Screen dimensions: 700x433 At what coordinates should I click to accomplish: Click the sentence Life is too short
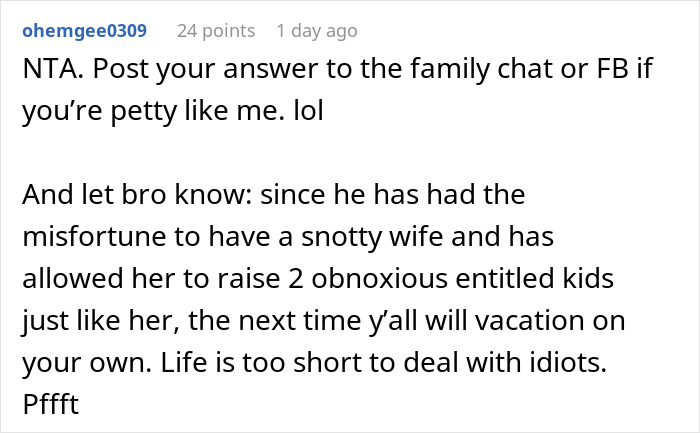(x=261, y=362)
